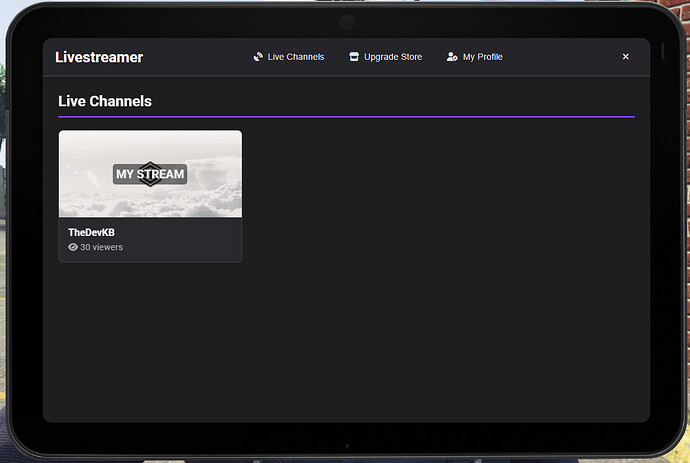
Task: Click the 30 viewers count text
Action: point(101,247)
